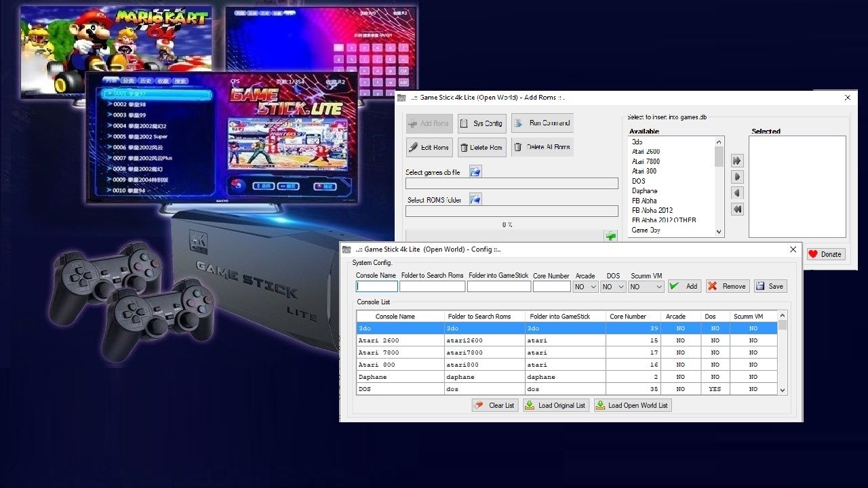Image resolution: width=868 pixels, height=488 pixels.
Task: Focus the Console Name input field
Action: [377, 287]
